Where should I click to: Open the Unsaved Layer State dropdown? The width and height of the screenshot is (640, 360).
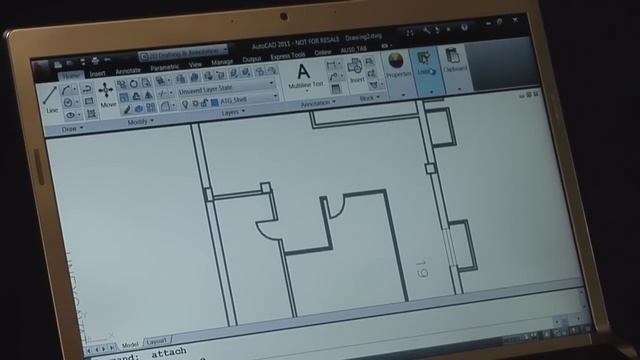pyautogui.click(x=226, y=87)
